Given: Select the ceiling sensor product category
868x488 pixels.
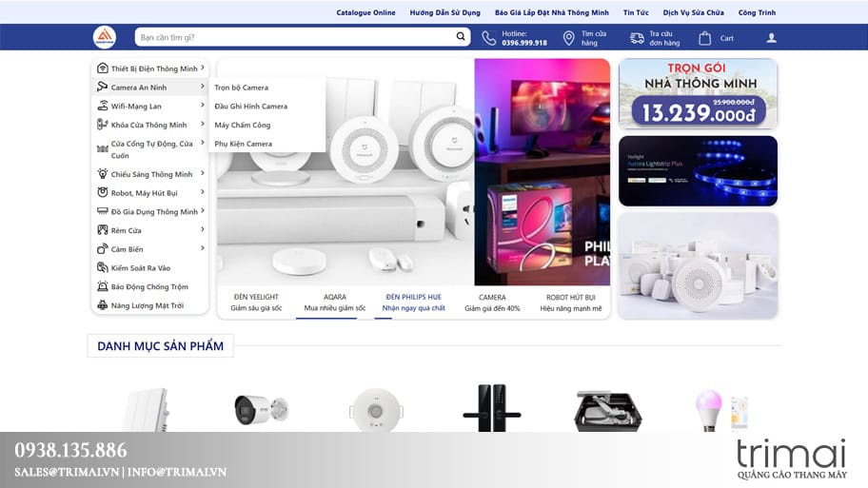Looking at the screenshot, I should pyautogui.click(x=377, y=410).
